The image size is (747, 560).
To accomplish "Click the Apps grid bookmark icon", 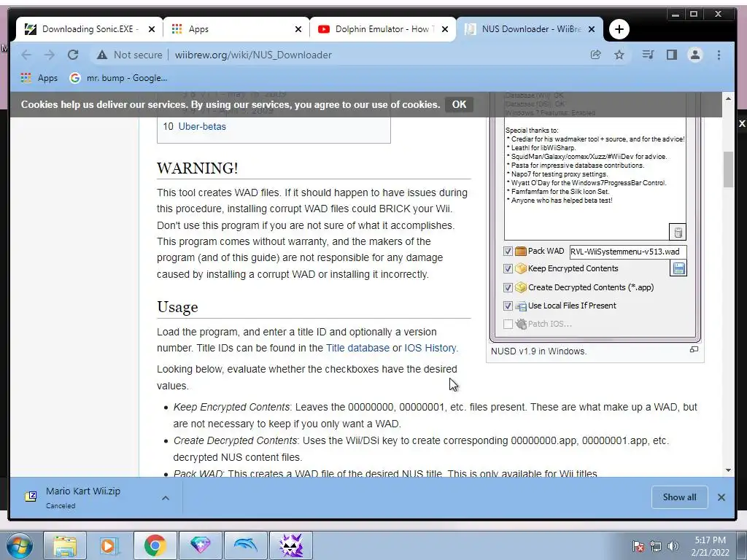I will [26, 77].
